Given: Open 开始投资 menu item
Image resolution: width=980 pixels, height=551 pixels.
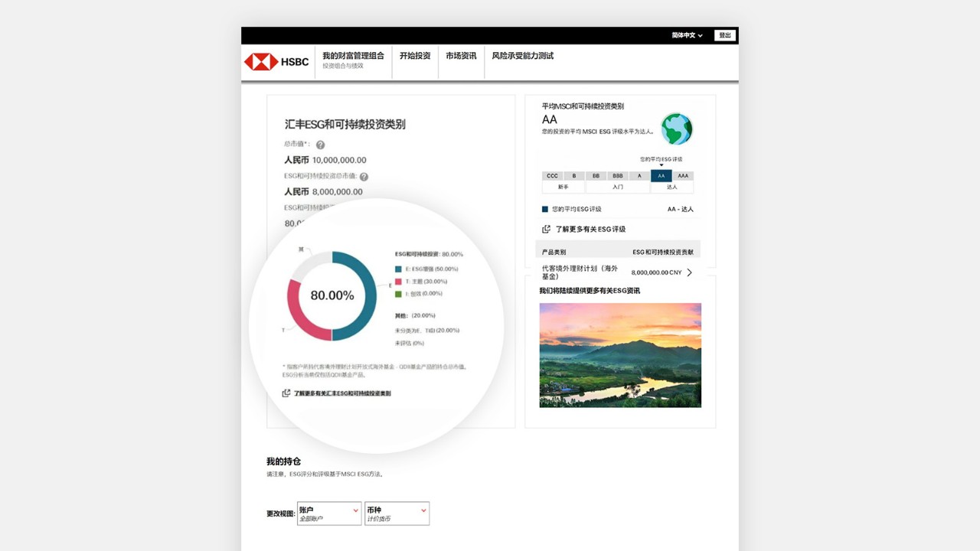Looking at the screenshot, I should 415,56.
